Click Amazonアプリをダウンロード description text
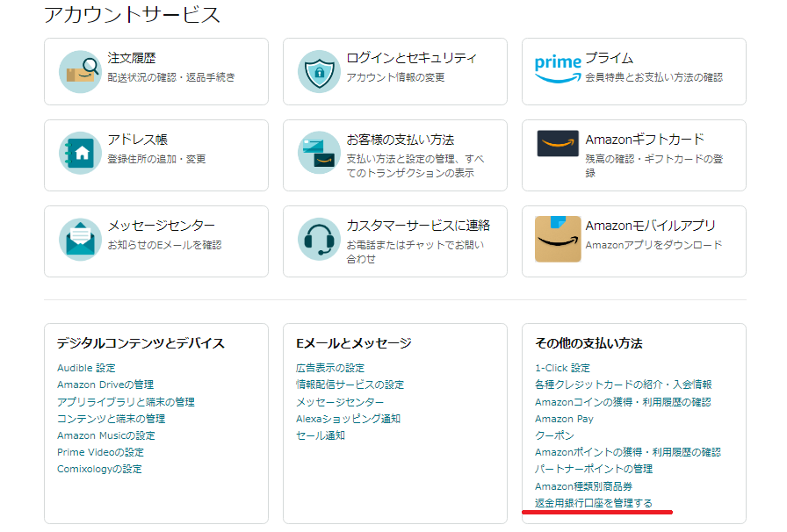The width and height of the screenshot is (787, 532). tap(653, 245)
